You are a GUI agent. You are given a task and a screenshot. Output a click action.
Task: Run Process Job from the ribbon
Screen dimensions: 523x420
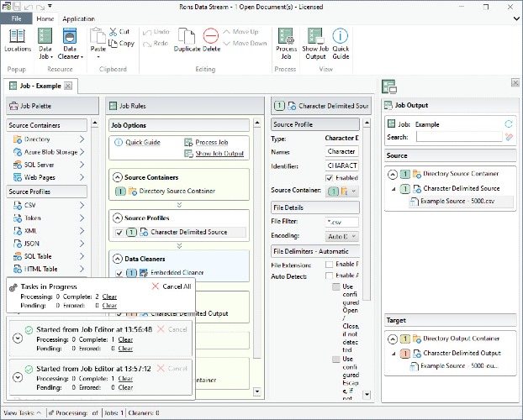tap(286, 44)
